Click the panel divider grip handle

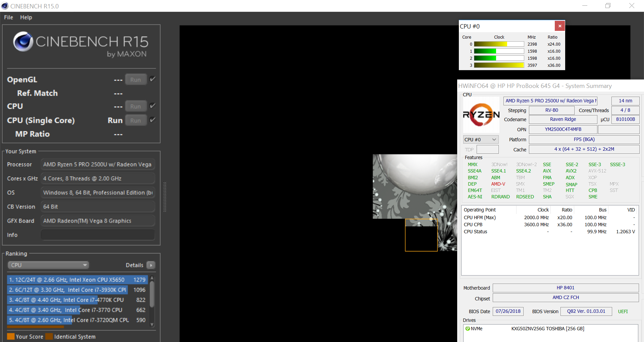pyautogui.click(x=165, y=197)
